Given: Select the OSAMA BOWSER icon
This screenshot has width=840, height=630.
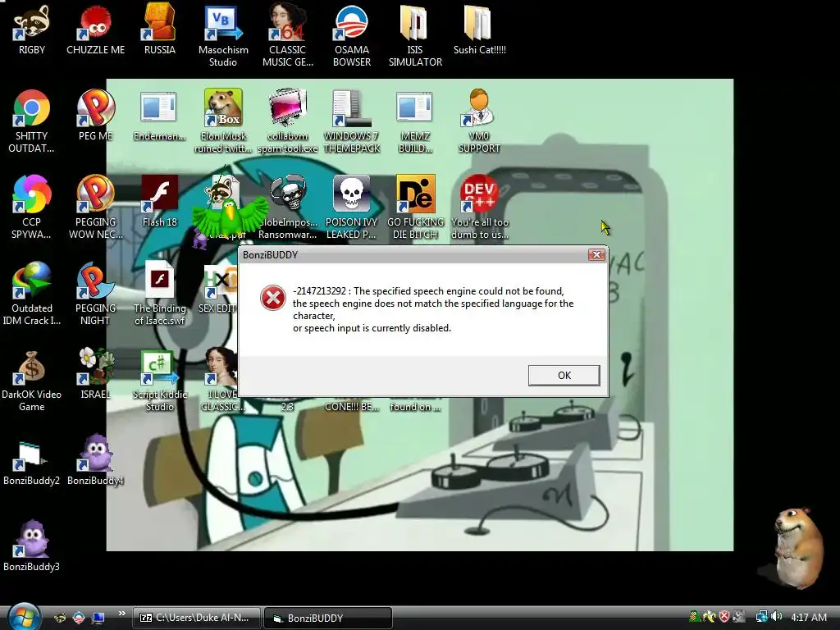Looking at the screenshot, I should pos(351,36).
